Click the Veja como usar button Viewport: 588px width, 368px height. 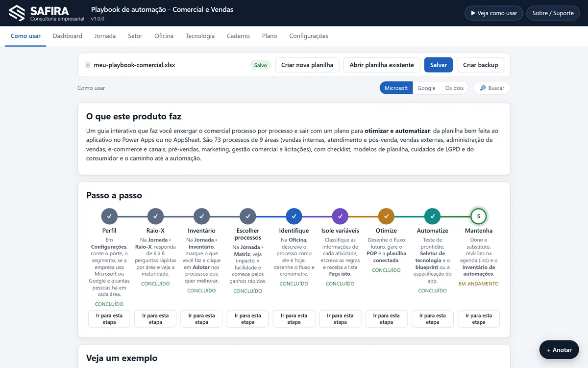tap(494, 13)
